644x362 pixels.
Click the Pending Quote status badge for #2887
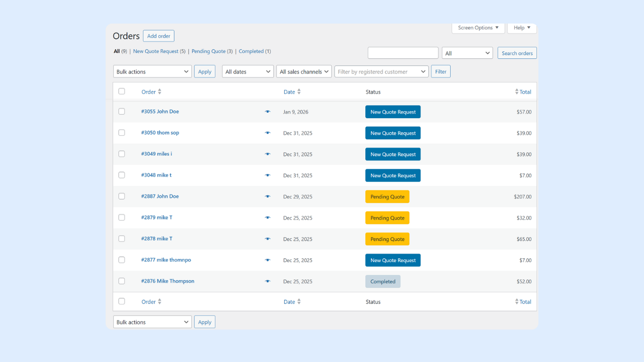tap(387, 197)
